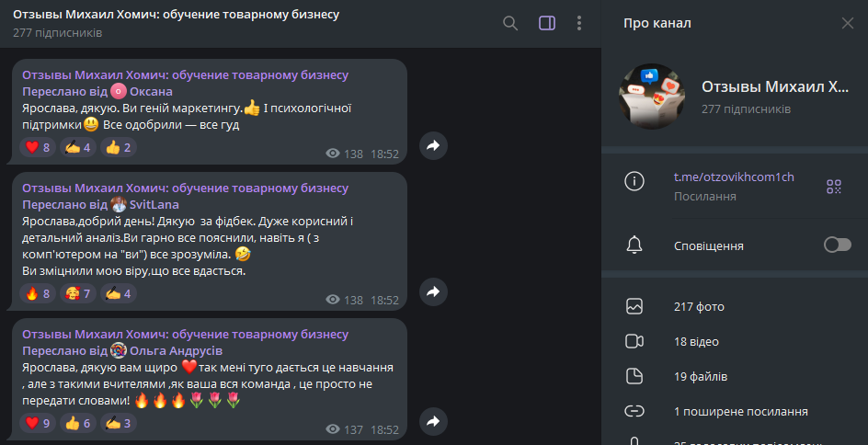Image resolution: width=868 pixels, height=445 pixels.
Task: Click the t.me/otzovikhcom1ch channel link
Action: point(734,177)
